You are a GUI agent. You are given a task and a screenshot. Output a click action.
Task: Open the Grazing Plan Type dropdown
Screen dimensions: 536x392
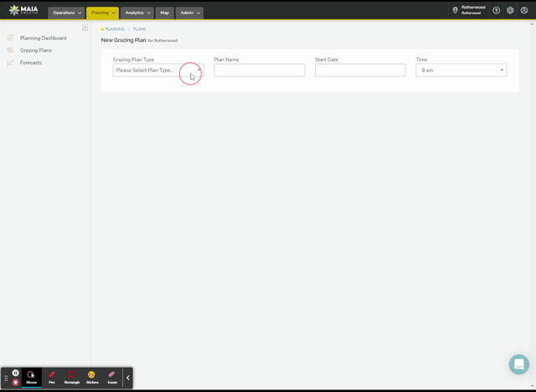point(158,70)
